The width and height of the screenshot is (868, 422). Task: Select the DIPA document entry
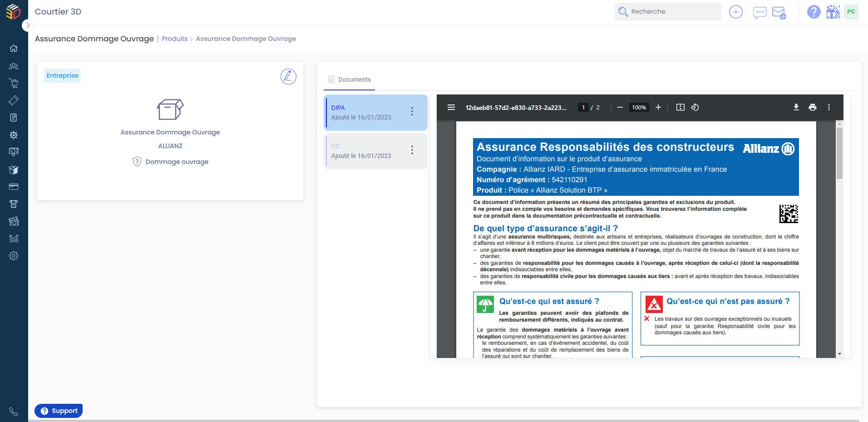tap(375, 113)
